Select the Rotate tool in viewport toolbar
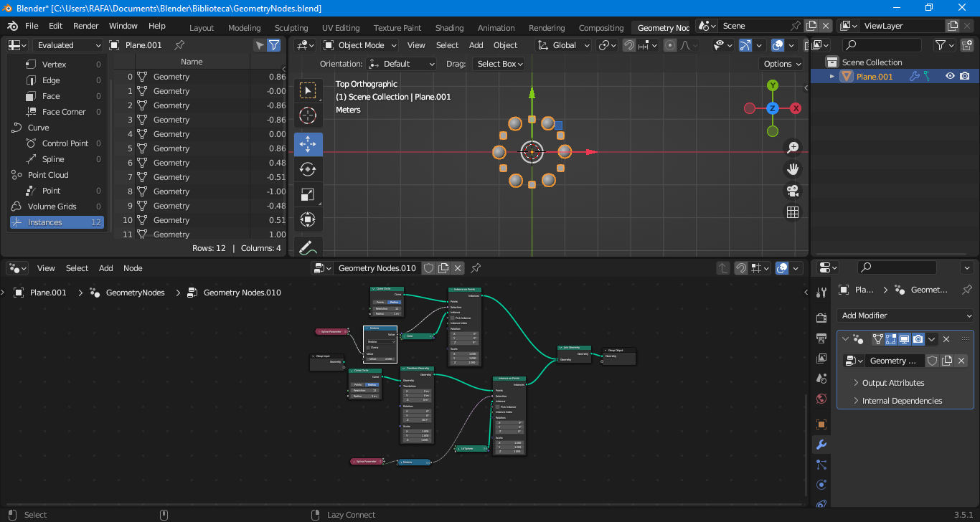This screenshot has height=522, width=980. point(308,169)
